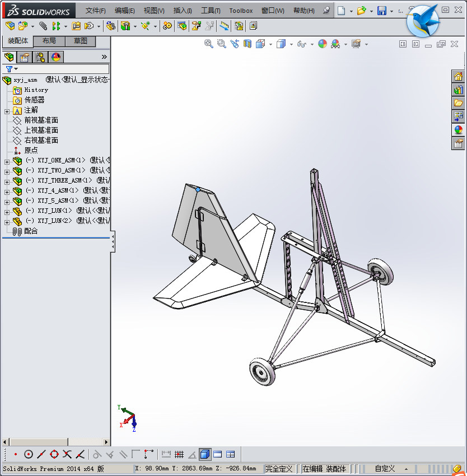The height and width of the screenshot is (476, 467).
Task: Activate the Trim Entities sketch tool
Action: click(x=67, y=454)
